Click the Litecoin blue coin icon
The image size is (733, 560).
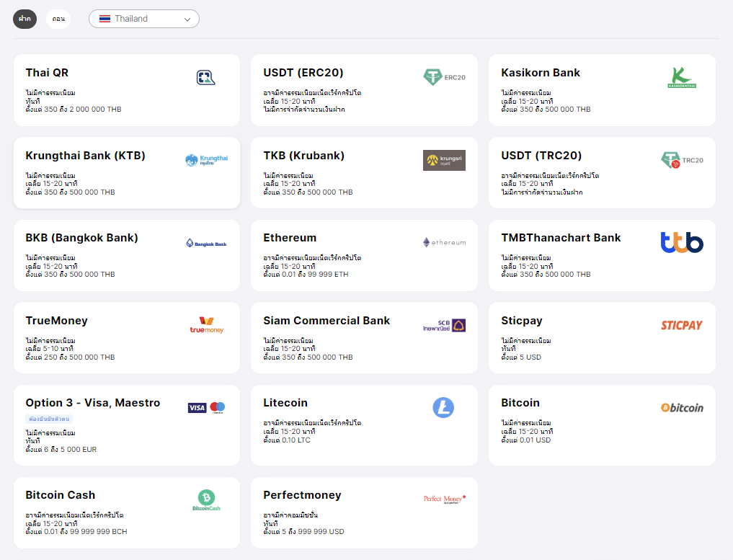point(443,407)
